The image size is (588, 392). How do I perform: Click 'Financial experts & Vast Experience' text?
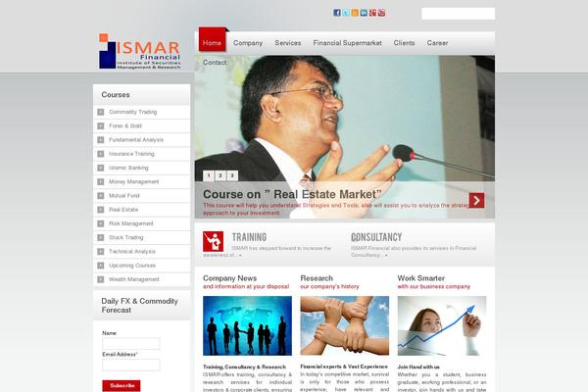[x=344, y=367]
